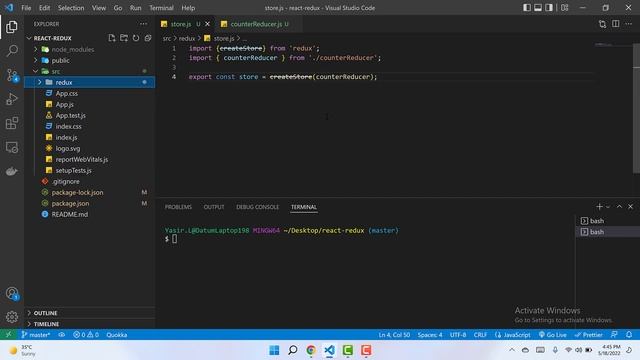Click Quokka in status bar
Screen dimensions: 640x360
pyautogui.click(x=117, y=335)
